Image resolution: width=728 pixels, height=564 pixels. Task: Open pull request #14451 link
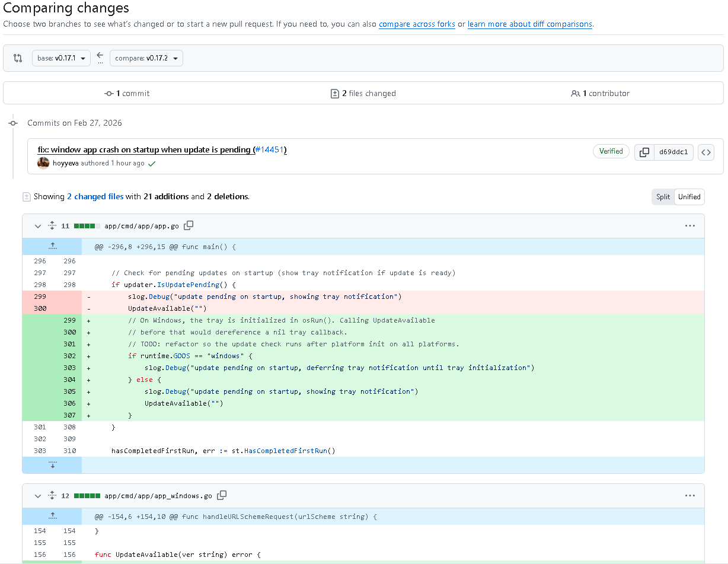tap(270, 150)
